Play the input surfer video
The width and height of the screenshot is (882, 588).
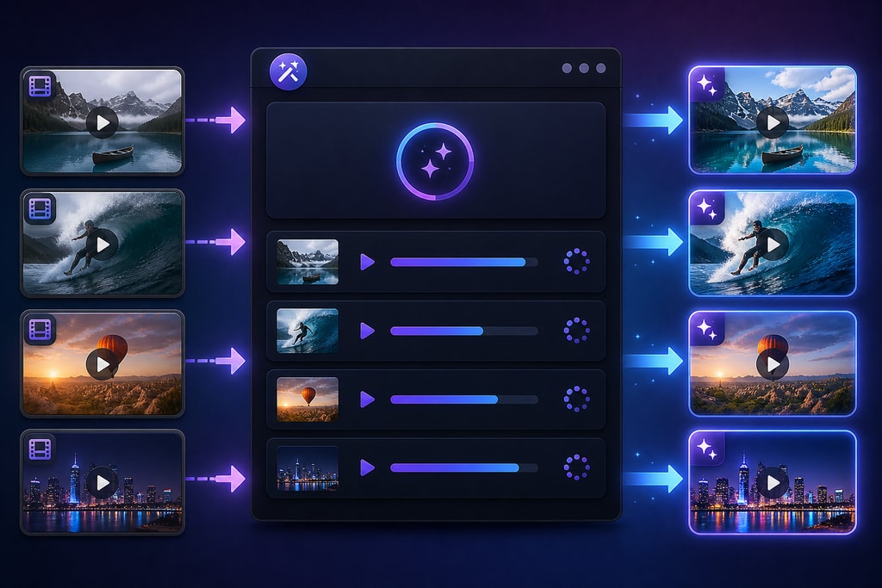coord(102,244)
